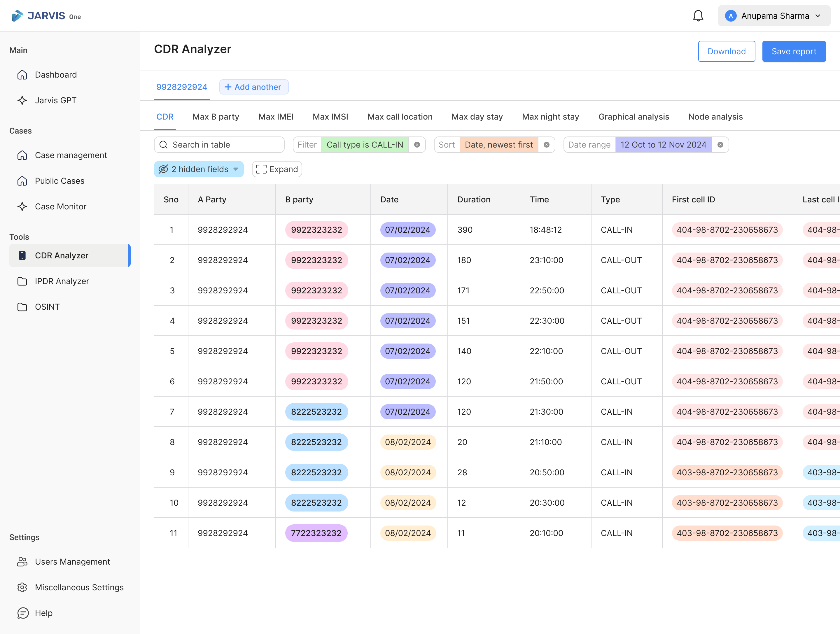Viewport: 840px width, 634px height.
Task: Open the 2 hidden fields dropdown
Action: click(x=199, y=169)
